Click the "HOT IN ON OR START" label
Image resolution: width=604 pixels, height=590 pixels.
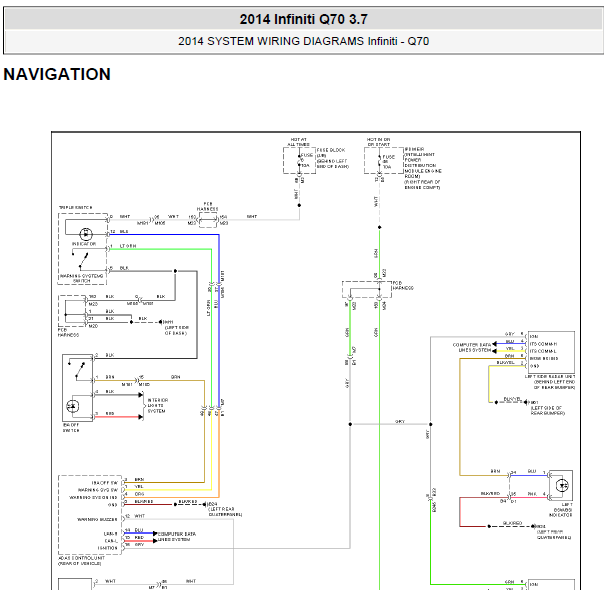pyautogui.click(x=378, y=142)
